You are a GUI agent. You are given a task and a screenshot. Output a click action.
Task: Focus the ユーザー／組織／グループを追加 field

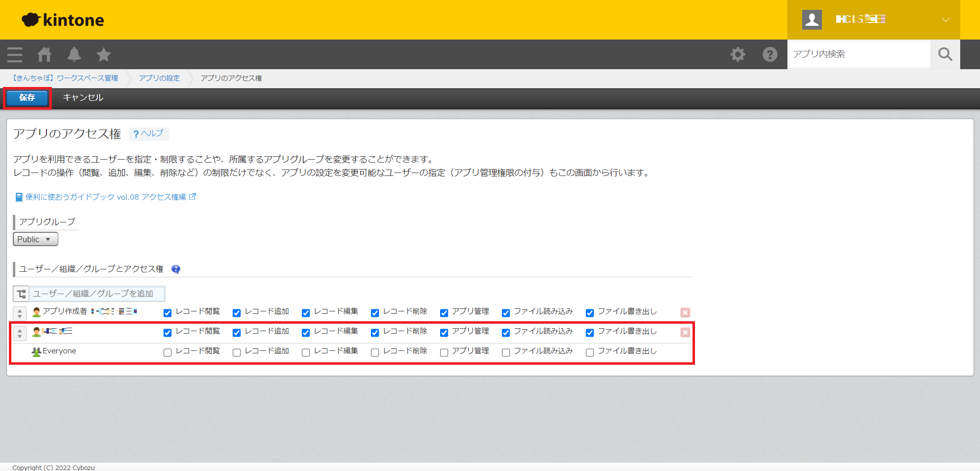click(97, 294)
